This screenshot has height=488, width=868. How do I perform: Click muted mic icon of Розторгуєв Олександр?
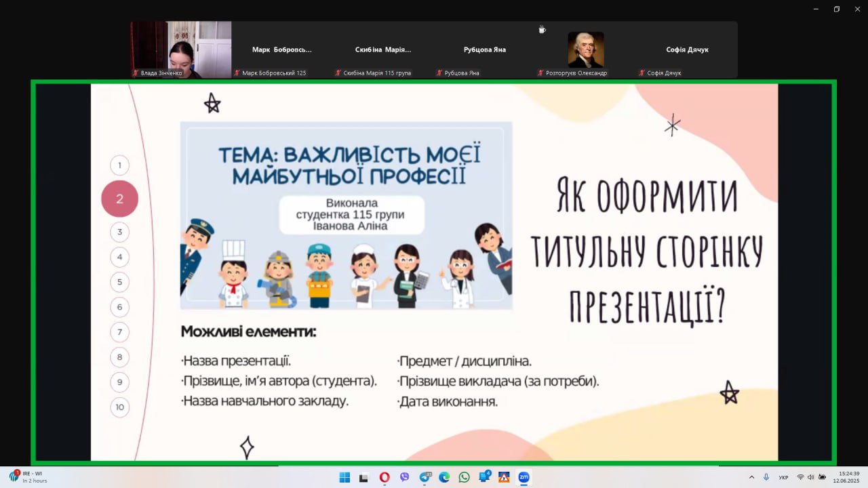[541, 73]
